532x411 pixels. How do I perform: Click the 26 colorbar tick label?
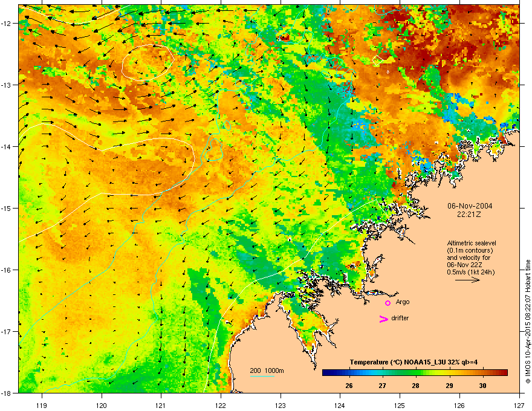coord(349,386)
